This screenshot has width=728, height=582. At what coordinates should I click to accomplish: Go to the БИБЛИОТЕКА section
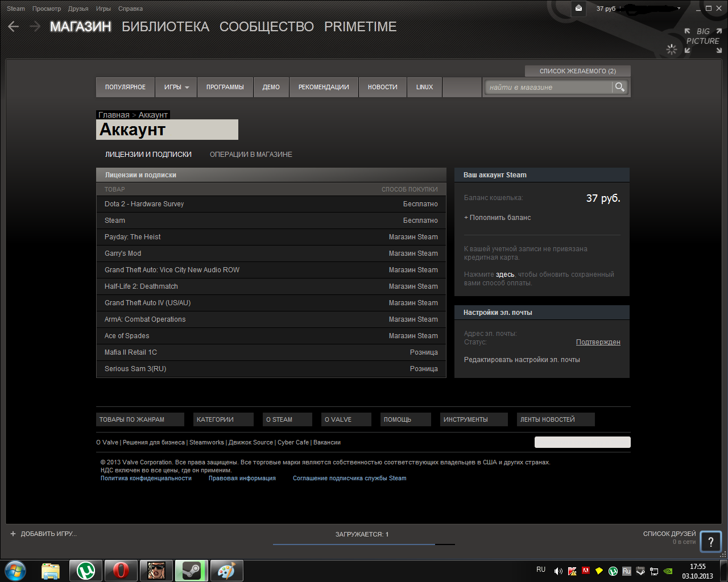pos(166,27)
